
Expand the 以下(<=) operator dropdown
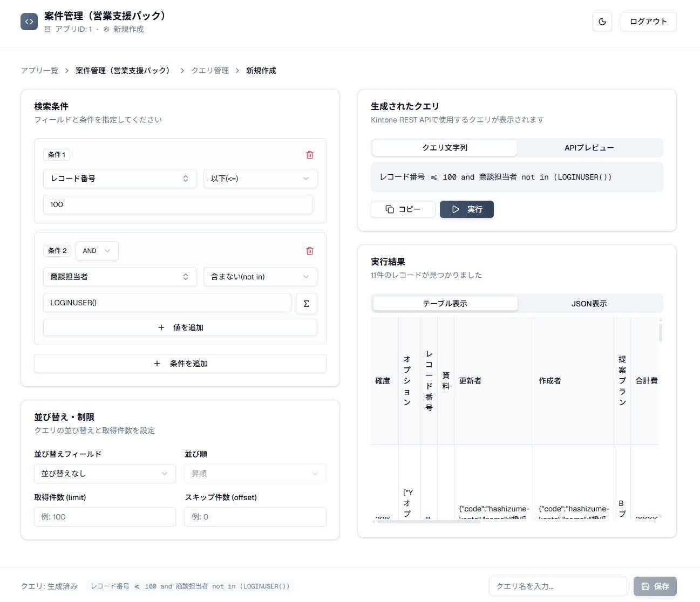coord(260,179)
